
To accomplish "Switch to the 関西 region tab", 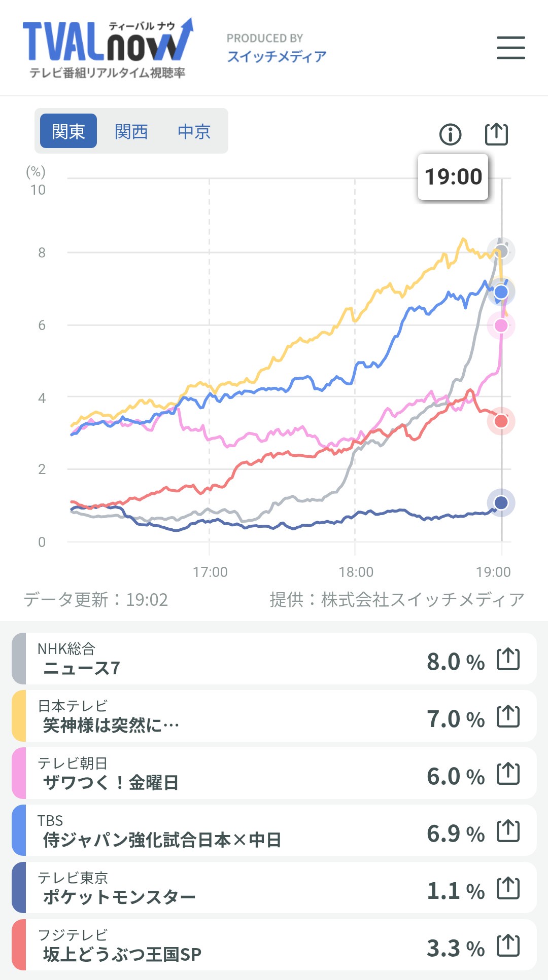I will click(131, 131).
